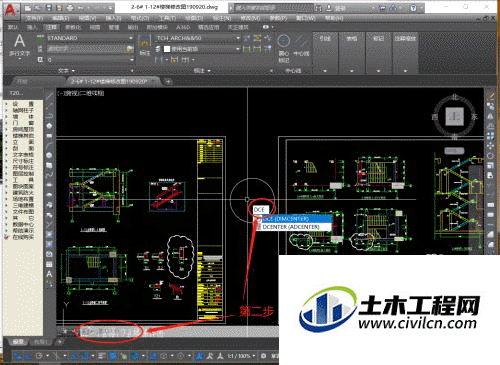The width and height of the screenshot is (500, 365).
Task: Toggle polar tracking in status bar
Action: pos(39,356)
